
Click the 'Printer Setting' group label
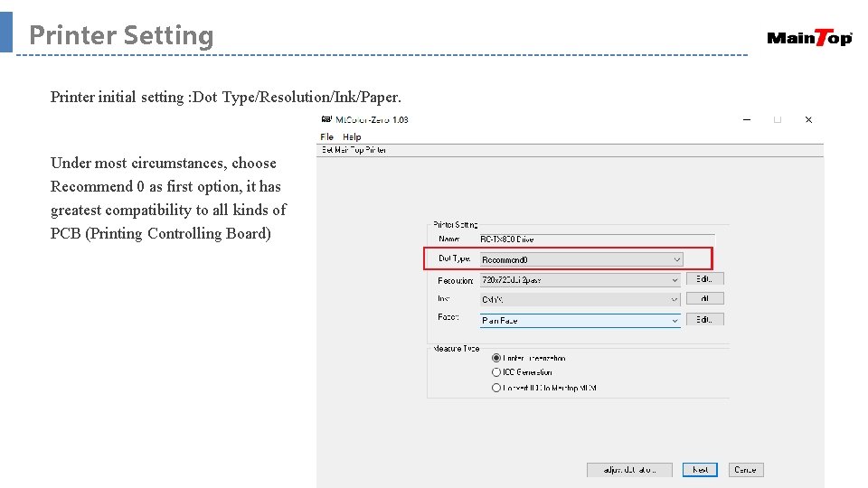pos(455,225)
